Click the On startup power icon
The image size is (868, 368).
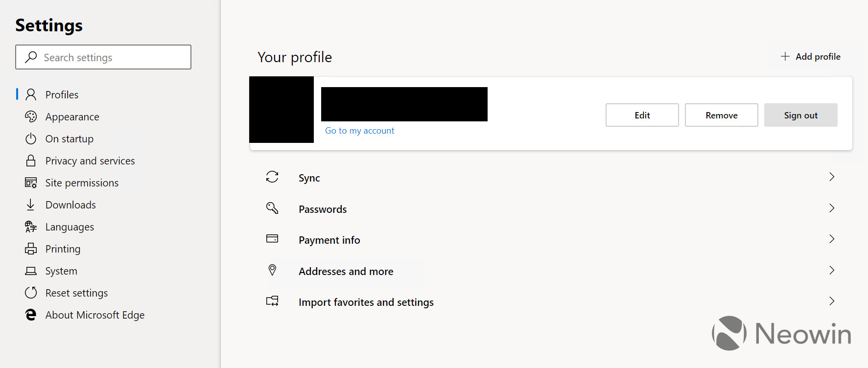[31, 139]
